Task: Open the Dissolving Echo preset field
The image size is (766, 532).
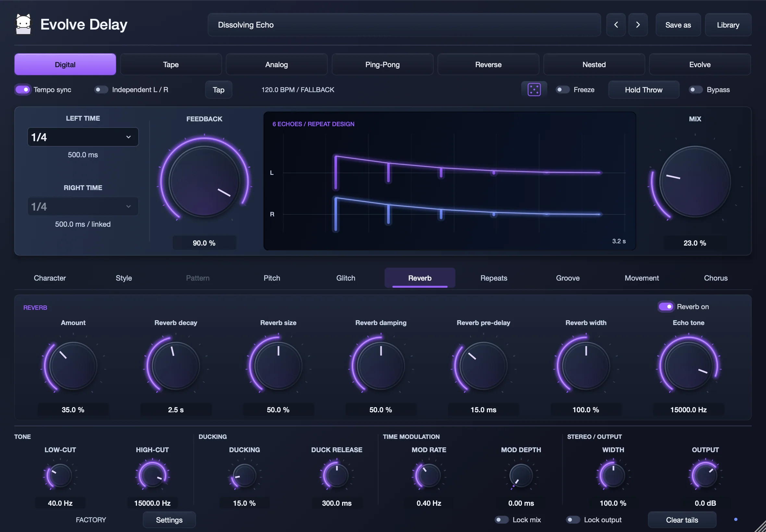Action: 404,25
